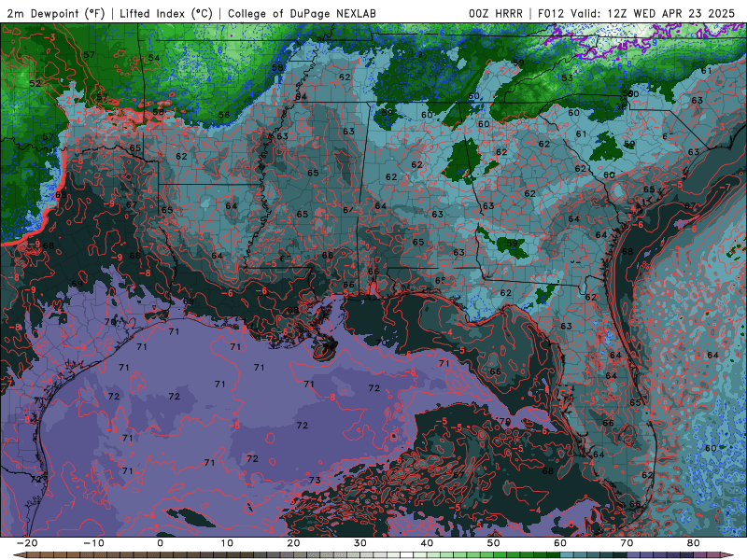Viewport: 747px width, 560px height.
Task: Click the "2m Dewpoint (°F)" title text
Action: (55, 14)
